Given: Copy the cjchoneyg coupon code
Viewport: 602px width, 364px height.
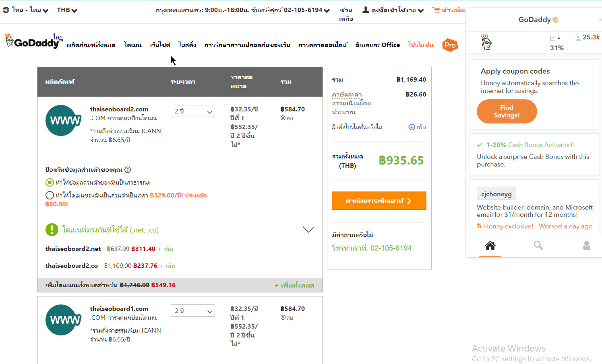Looking at the screenshot, I should (x=496, y=194).
